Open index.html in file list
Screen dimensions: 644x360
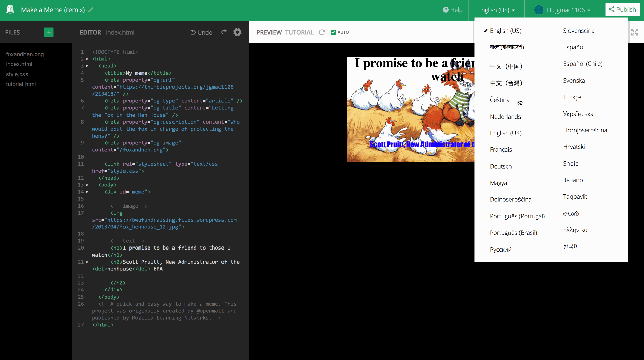[19, 64]
